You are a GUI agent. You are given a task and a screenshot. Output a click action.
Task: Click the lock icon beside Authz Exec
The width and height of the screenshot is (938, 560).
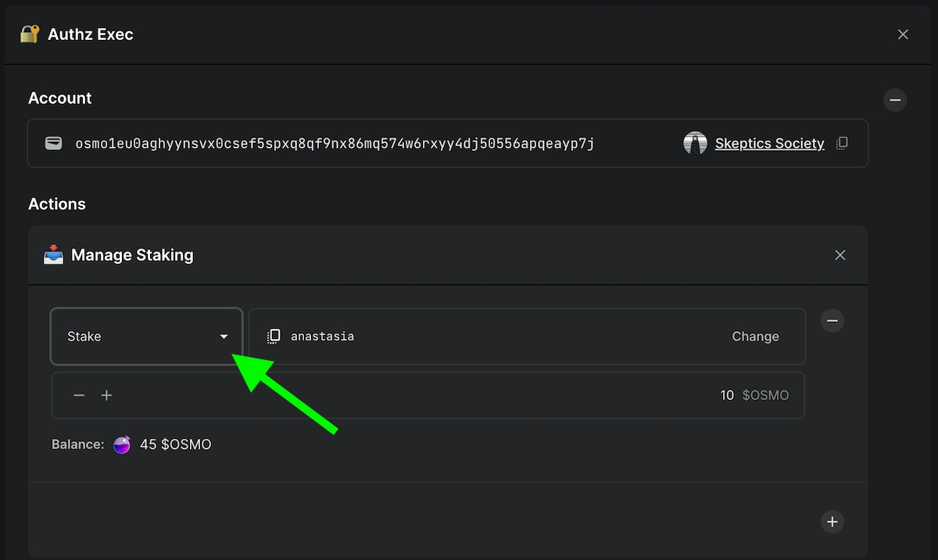click(x=30, y=34)
